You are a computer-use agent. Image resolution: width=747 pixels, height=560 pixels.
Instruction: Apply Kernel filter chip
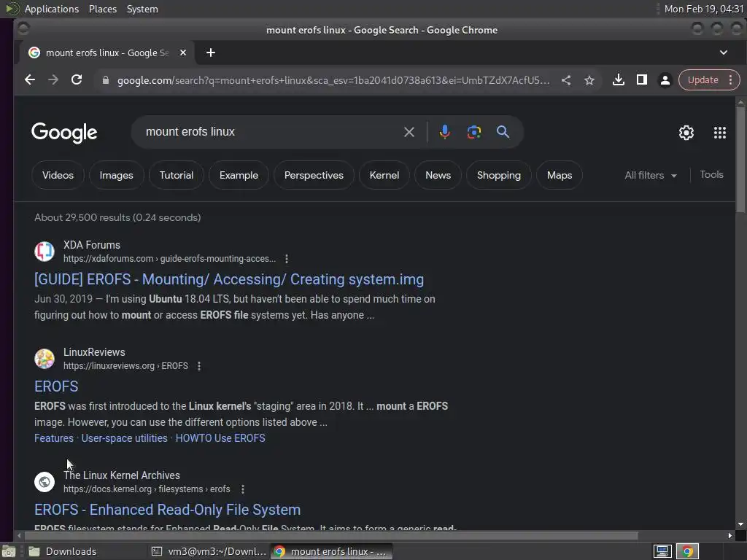click(384, 175)
